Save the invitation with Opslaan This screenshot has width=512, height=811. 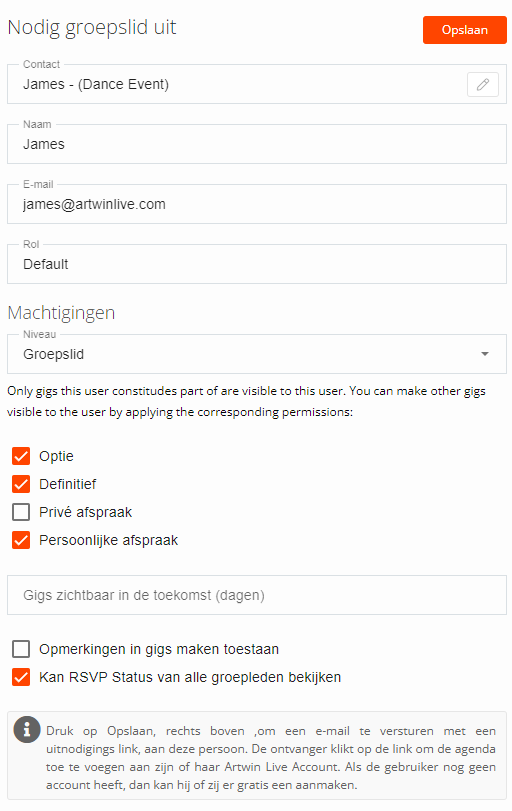click(x=464, y=30)
